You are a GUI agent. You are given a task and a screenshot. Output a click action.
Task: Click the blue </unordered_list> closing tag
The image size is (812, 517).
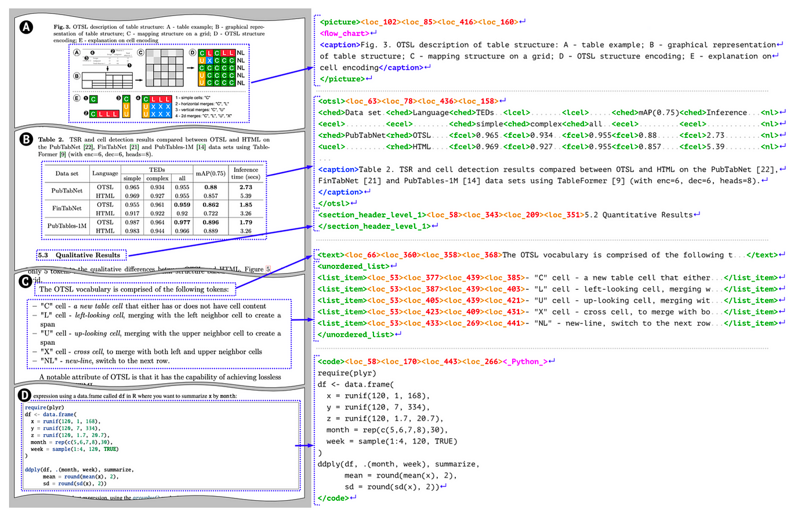pyautogui.click(x=356, y=334)
